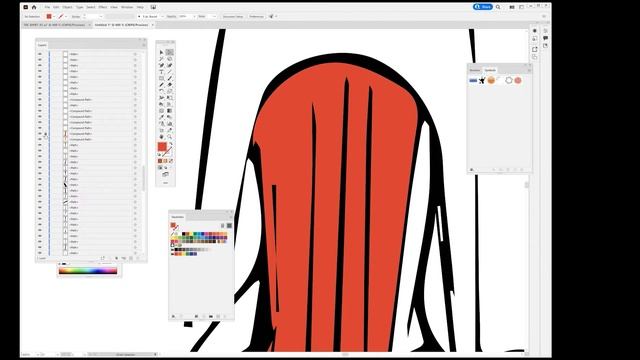Select the Line Segment tool
640x360 pixels.
tap(169, 72)
